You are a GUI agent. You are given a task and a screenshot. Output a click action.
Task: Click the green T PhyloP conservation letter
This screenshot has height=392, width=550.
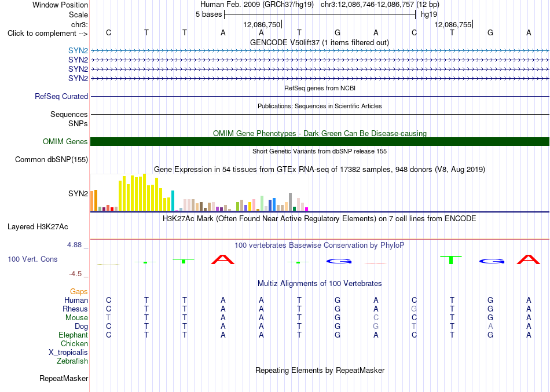point(451,260)
